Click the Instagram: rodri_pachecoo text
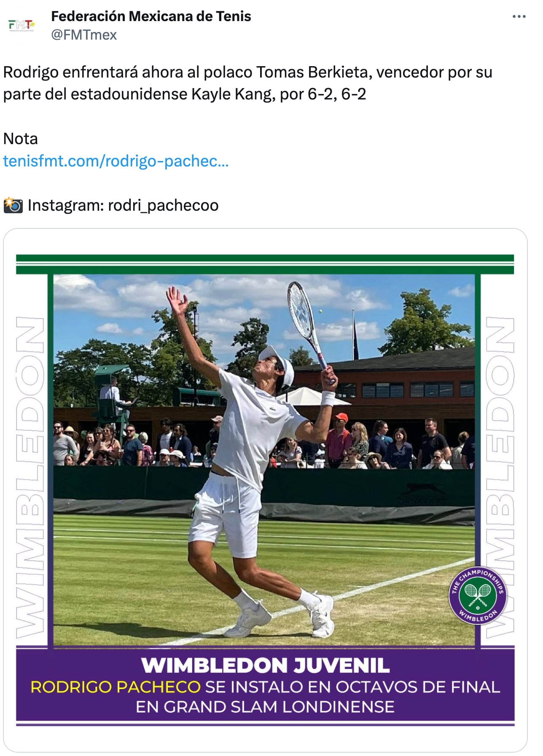Image resolution: width=543 pixels, height=756 pixels. pyautogui.click(x=123, y=205)
